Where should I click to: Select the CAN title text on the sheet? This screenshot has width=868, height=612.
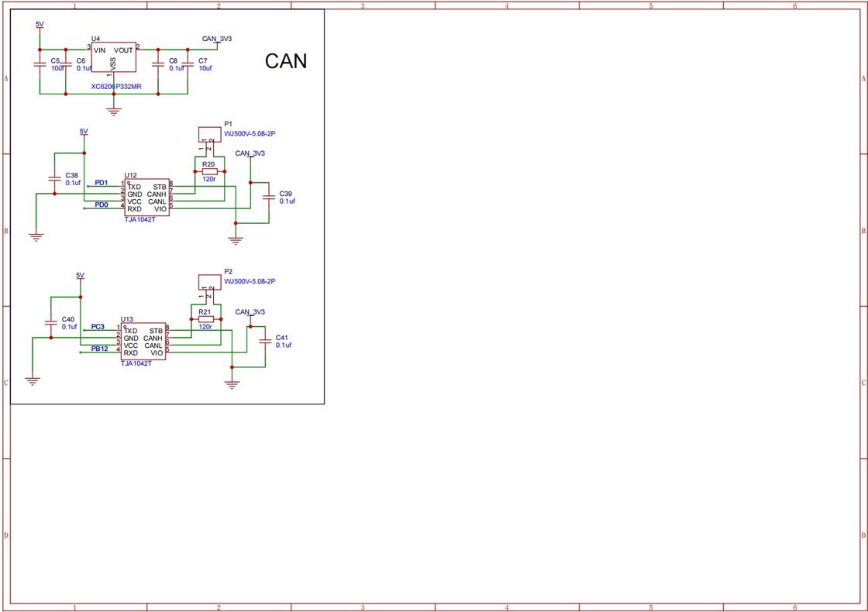[x=286, y=61]
